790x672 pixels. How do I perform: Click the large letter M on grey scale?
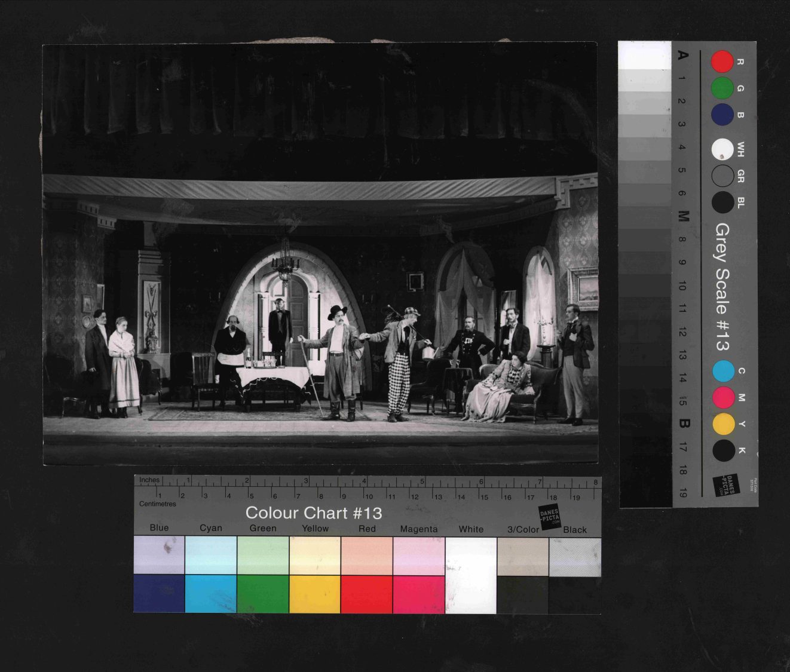pyautogui.click(x=684, y=216)
